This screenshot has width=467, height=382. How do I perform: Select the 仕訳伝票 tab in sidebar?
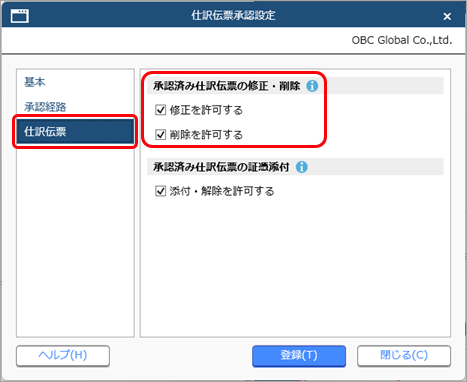tap(75, 131)
